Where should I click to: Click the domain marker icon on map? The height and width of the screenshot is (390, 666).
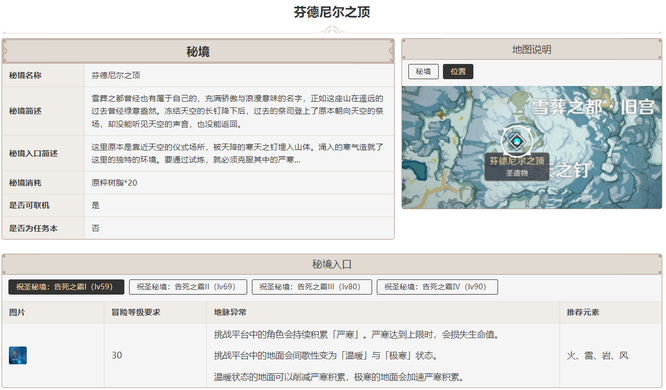pos(516,141)
